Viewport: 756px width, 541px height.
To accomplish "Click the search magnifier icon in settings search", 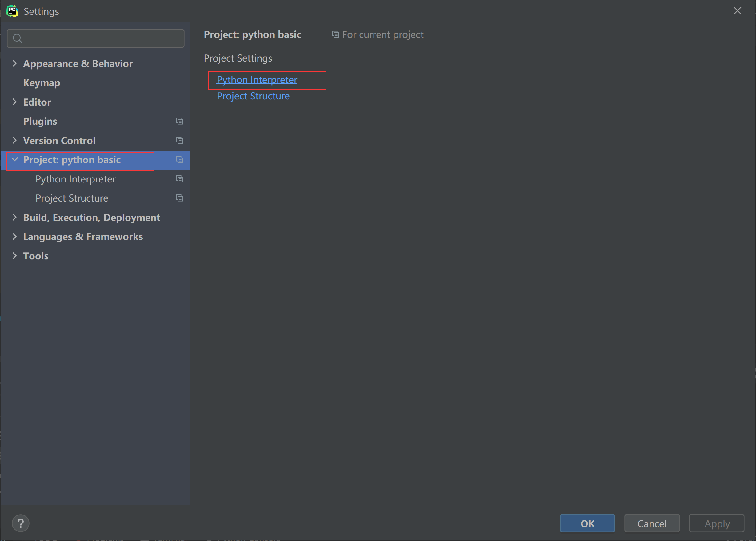I will [x=17, y=39].
